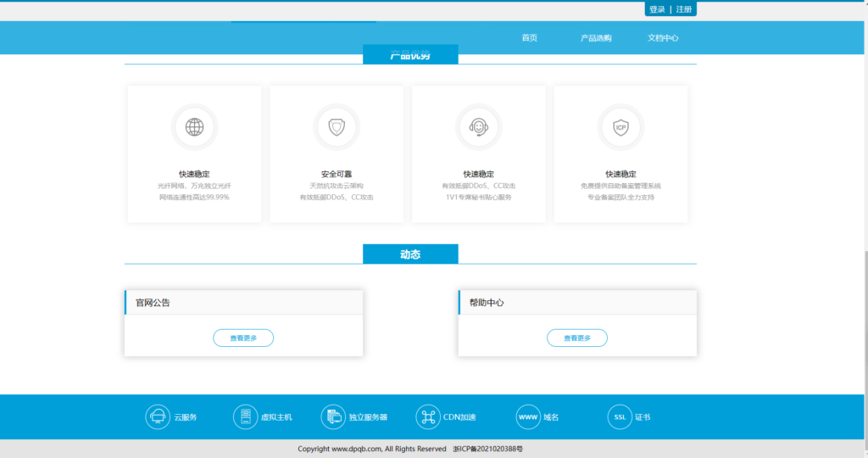Click the 帮助中心 panel title
This screenshot has height=458, width=868.
487,303
